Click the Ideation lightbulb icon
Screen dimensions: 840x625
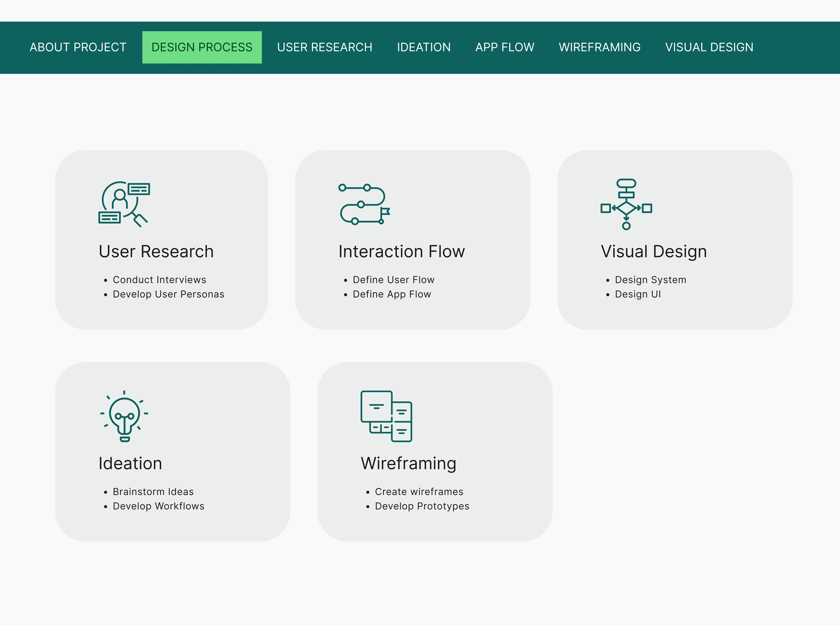124,416
